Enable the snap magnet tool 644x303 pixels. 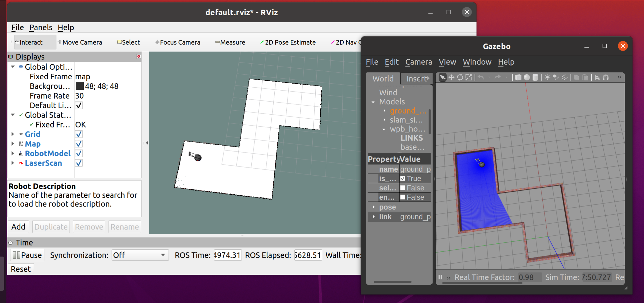606,77
